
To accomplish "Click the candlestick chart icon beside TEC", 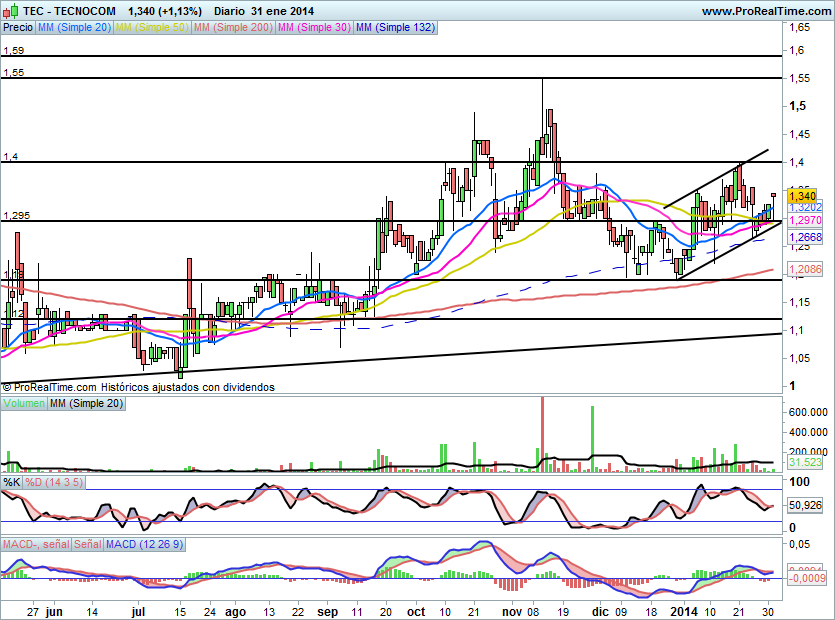I will (x=11, y=10).
